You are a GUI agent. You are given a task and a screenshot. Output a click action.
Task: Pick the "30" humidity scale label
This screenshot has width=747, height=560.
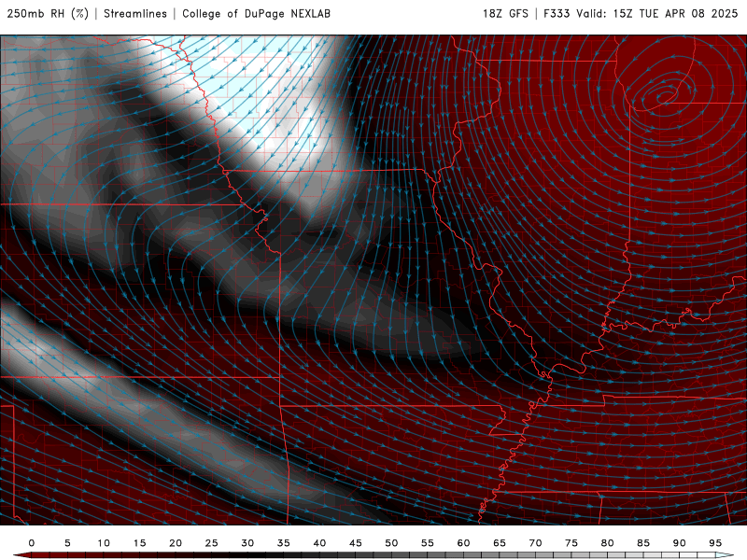tap(247, 543)
